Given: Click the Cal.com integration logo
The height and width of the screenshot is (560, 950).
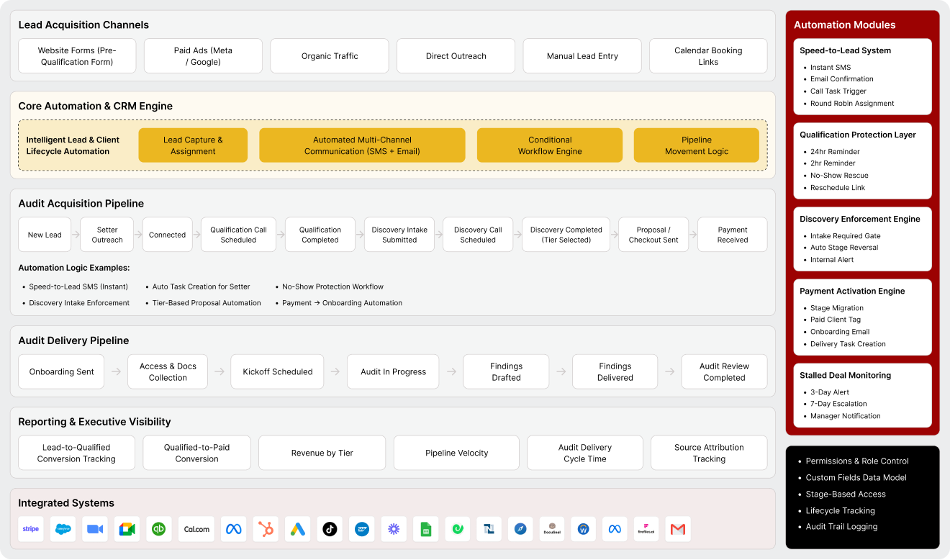Looking at the screenshot, I should point(196,529).
